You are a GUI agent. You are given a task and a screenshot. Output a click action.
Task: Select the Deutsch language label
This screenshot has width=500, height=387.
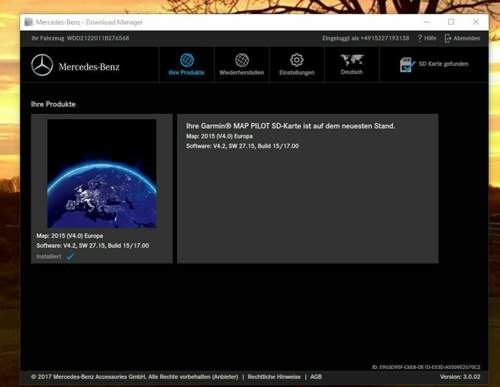click(352, 72)
